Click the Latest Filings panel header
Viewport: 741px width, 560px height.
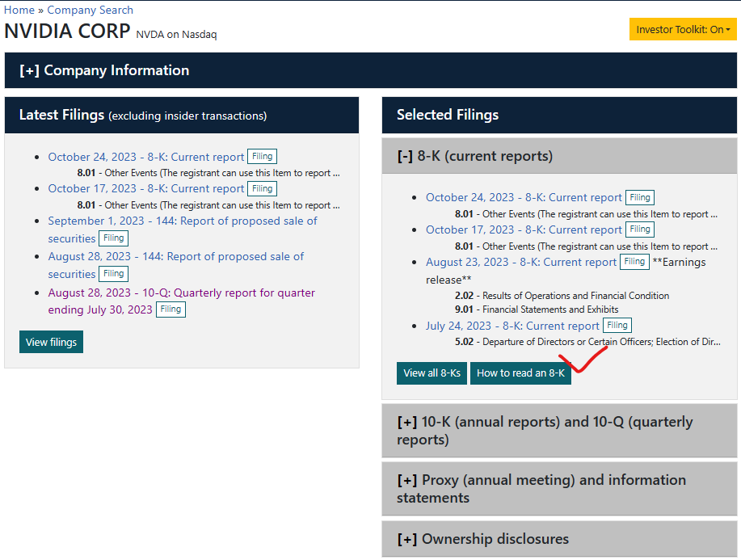click(182, 116)
